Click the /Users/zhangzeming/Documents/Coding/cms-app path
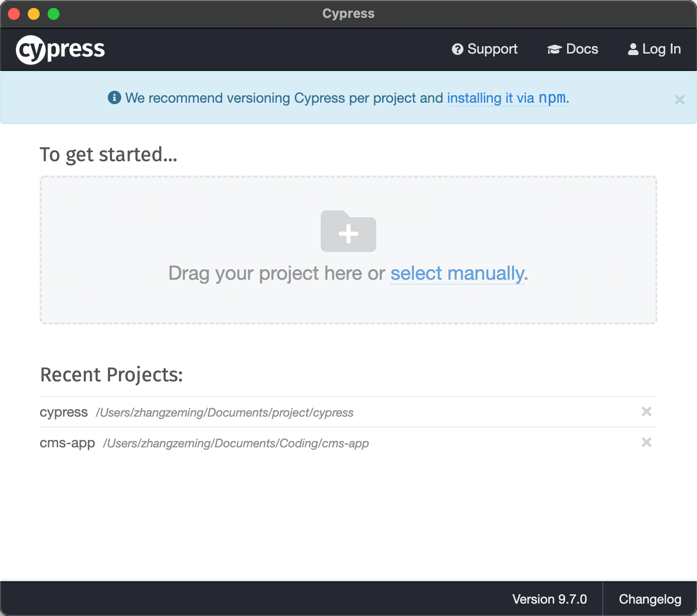Viewport: 697px width, 616px height. coord(236,443)
